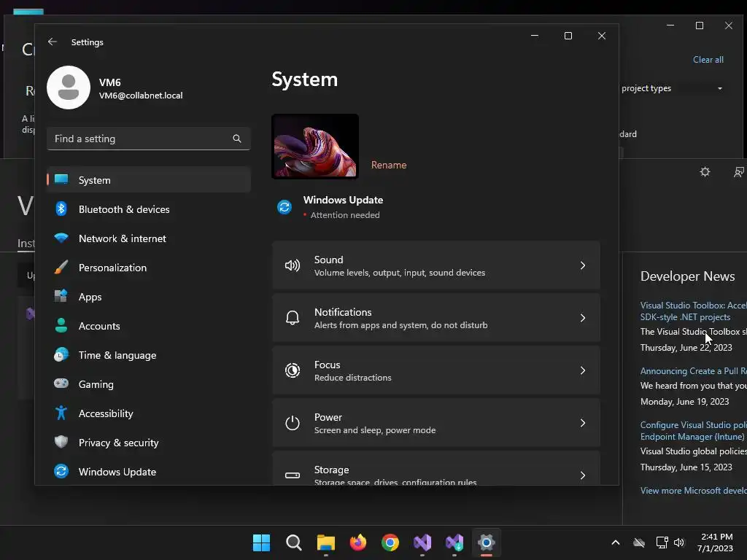
Task: Click into the Find a setting field
Action: pyautogui.click(x=148, y=139)
